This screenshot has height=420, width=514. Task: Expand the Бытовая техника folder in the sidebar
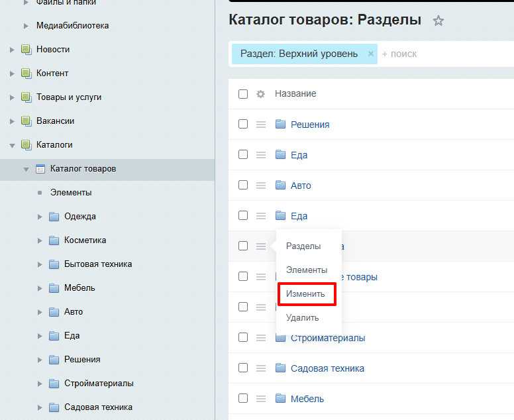coord(40,264)
